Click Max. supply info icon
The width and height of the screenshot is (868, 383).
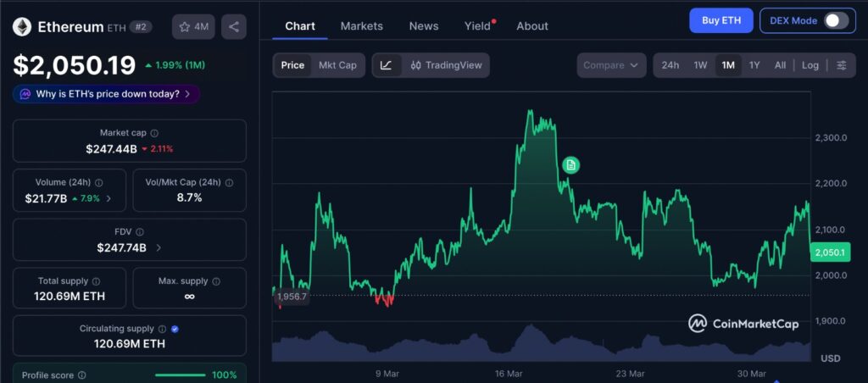point(216,281)
